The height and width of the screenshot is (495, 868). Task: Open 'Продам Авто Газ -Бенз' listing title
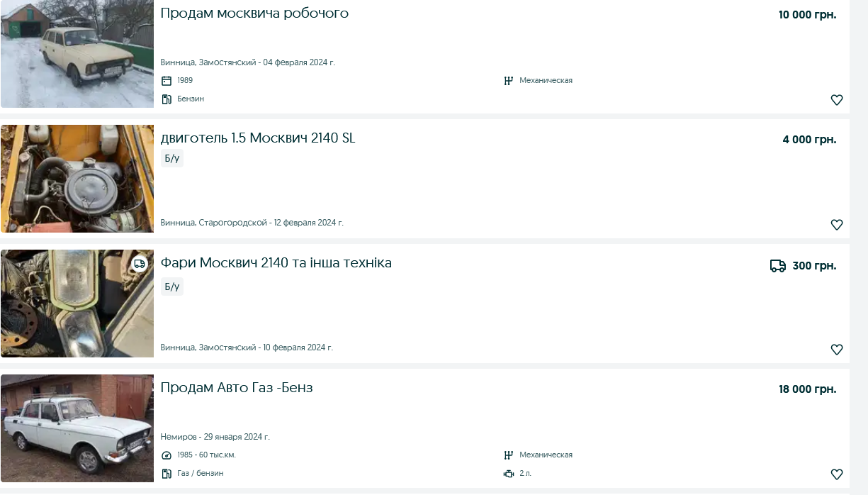pyautogui.click(x=237, y=388)
